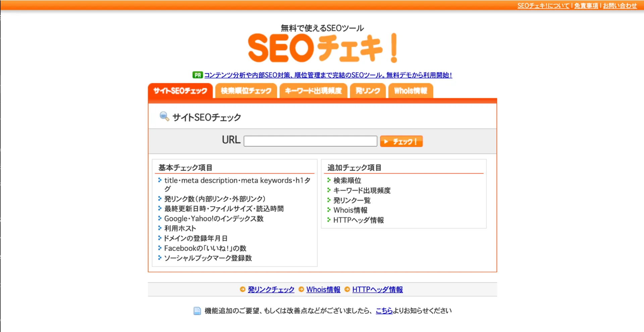Screen dimensions: 644x332
Task: Click the 無料で使えるSEOツール tagline
Action: tap(322, 28)
